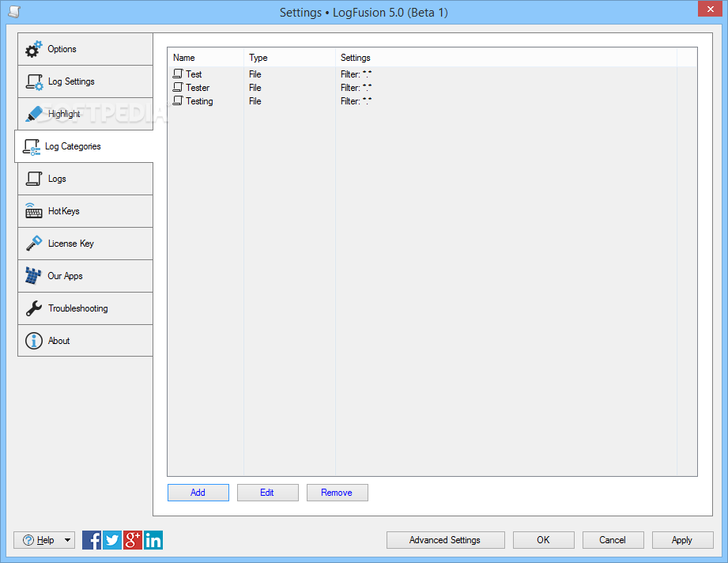
Task: Click 'File' type in the Test row
Action: [x=255, y=74]
